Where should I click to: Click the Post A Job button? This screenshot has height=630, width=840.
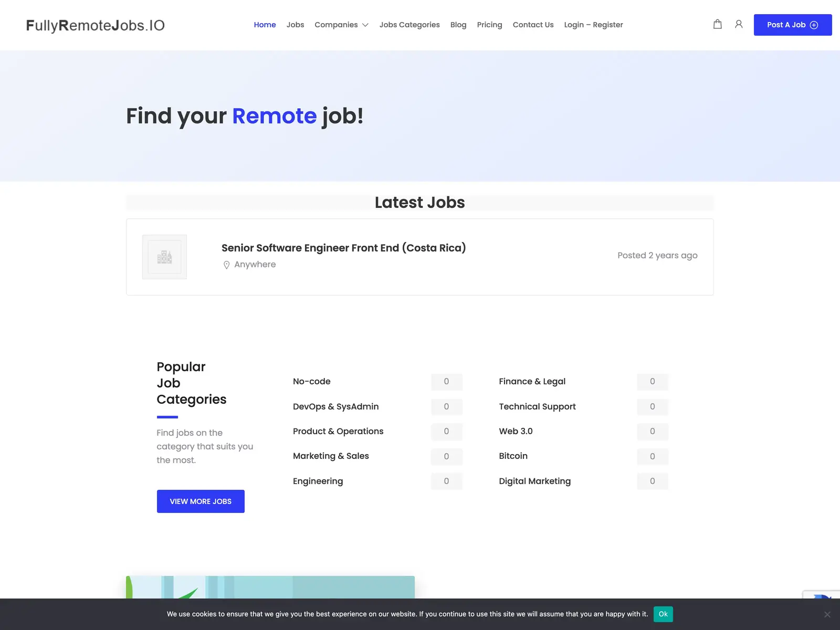(x=793, y=25)
